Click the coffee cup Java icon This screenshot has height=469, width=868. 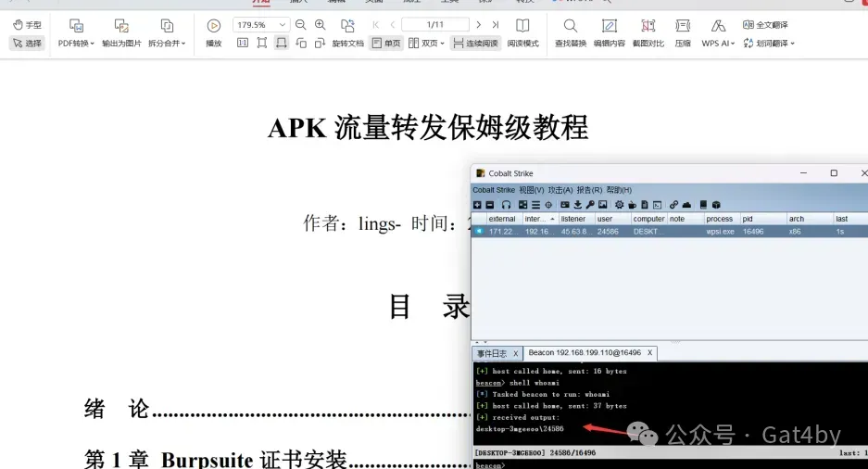coord(632,205)
